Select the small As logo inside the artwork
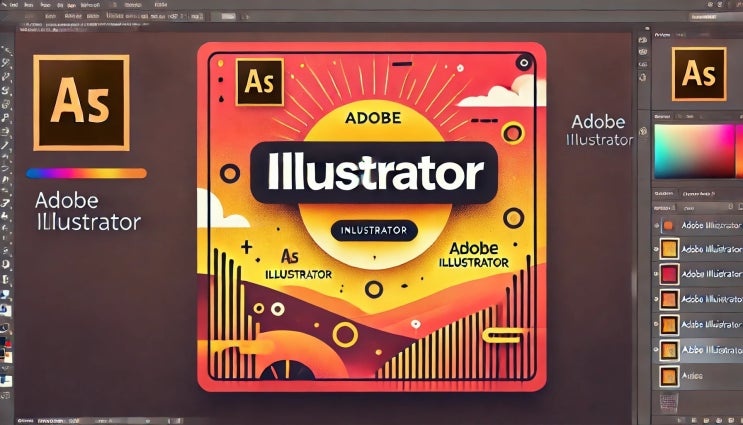 tap(259, 82)
